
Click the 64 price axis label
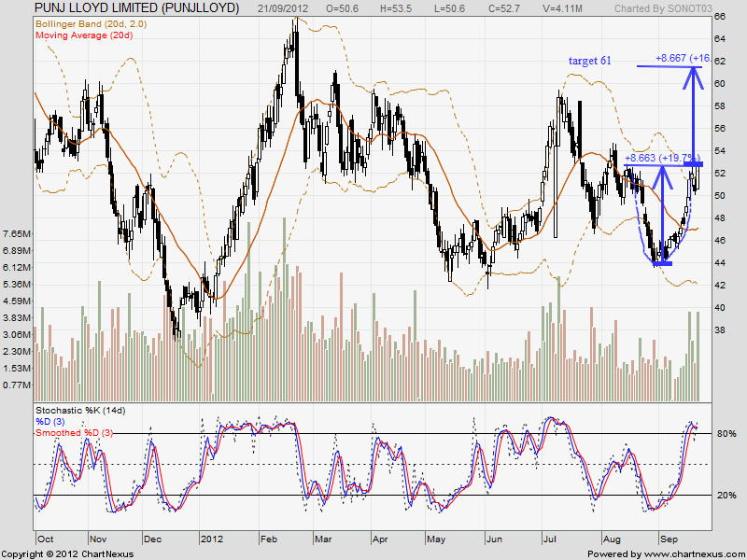click(x=720, y=38)
